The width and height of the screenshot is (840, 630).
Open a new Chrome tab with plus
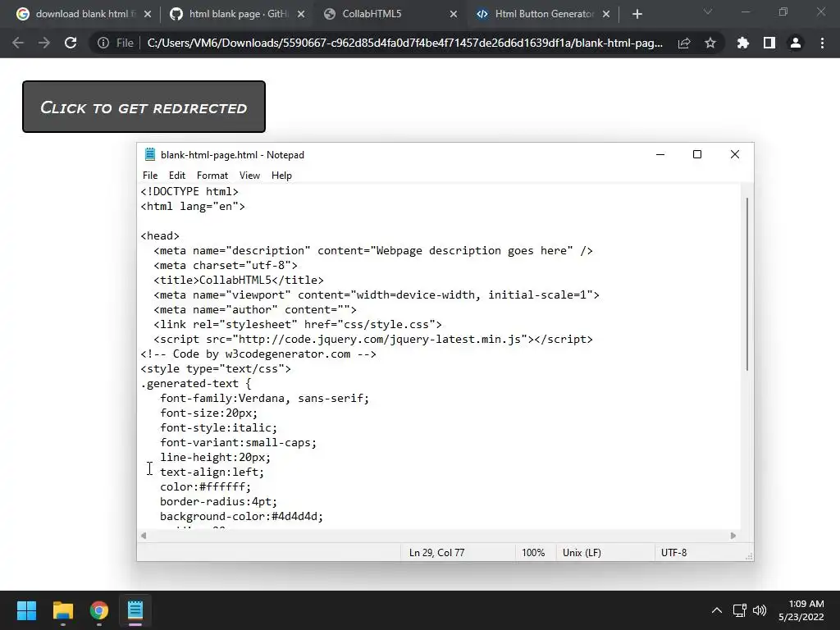[x=637, y=14]
